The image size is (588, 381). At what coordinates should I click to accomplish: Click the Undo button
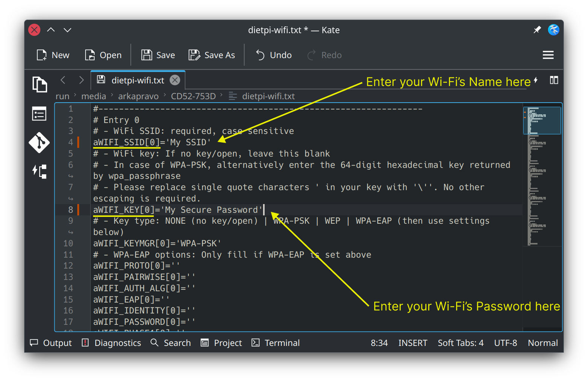(274, 55)
